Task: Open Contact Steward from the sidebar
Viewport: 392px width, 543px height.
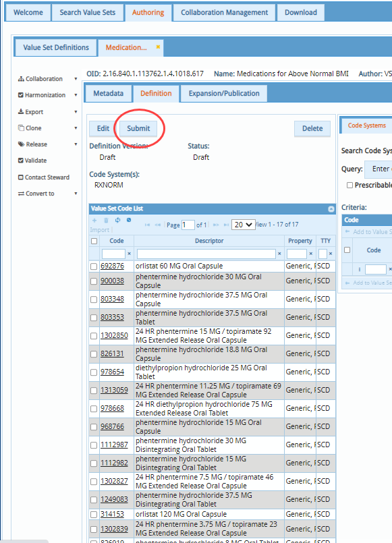Action: 44,177
